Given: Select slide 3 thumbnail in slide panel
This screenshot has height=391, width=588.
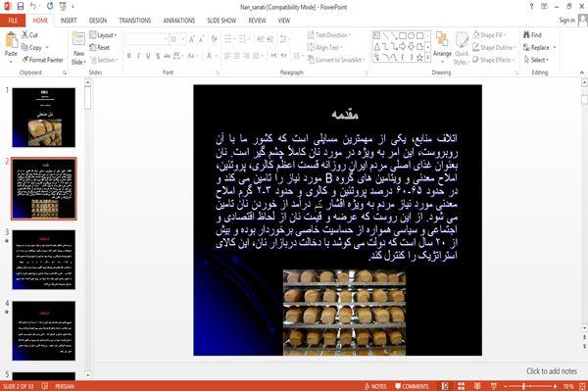Looking at the screenshot, I should [44, 260].
